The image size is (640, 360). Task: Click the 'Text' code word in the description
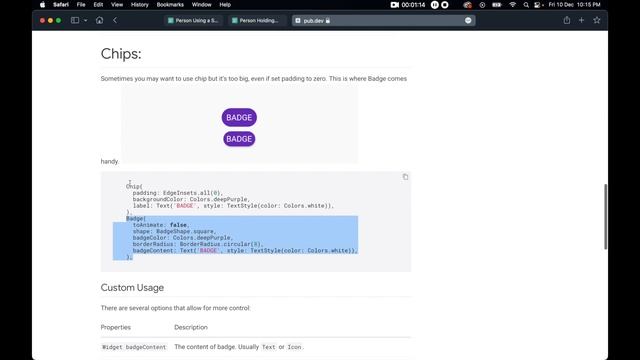point(269,347)
